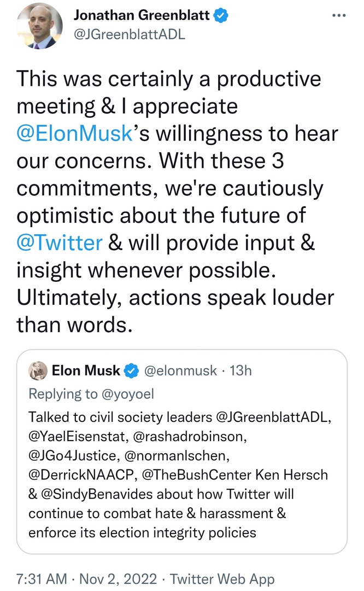364x591 pixels.
Task: Click the Twitter Web App source label
Action: point(222,578)
